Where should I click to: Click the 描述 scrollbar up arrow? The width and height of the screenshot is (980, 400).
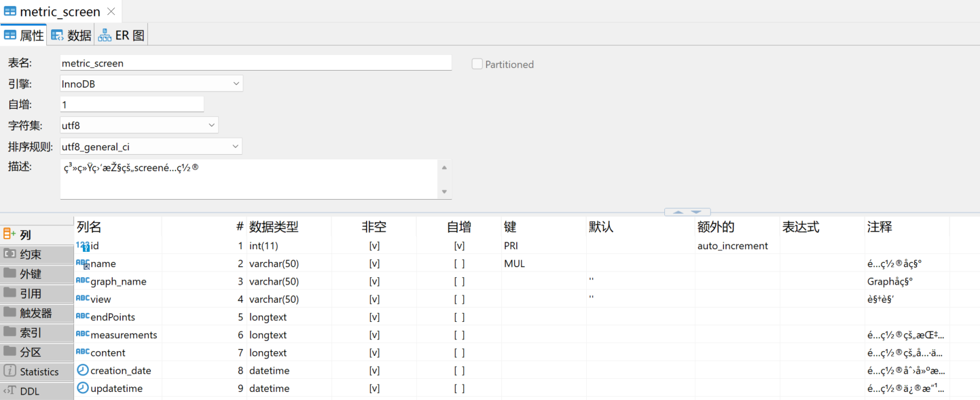coord(445,168)
